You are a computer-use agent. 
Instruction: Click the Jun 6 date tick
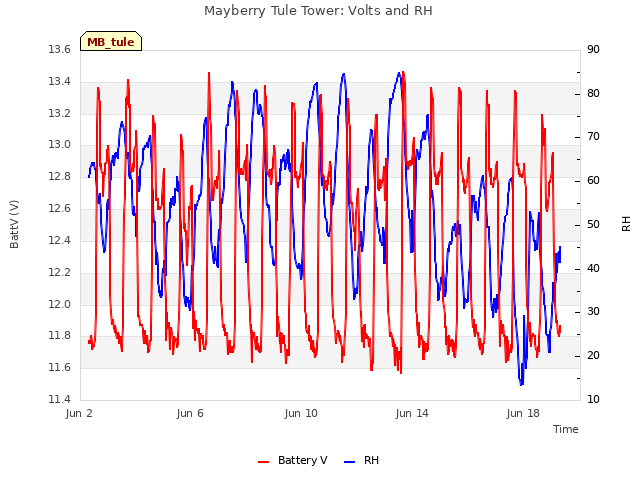click(190, 413)
